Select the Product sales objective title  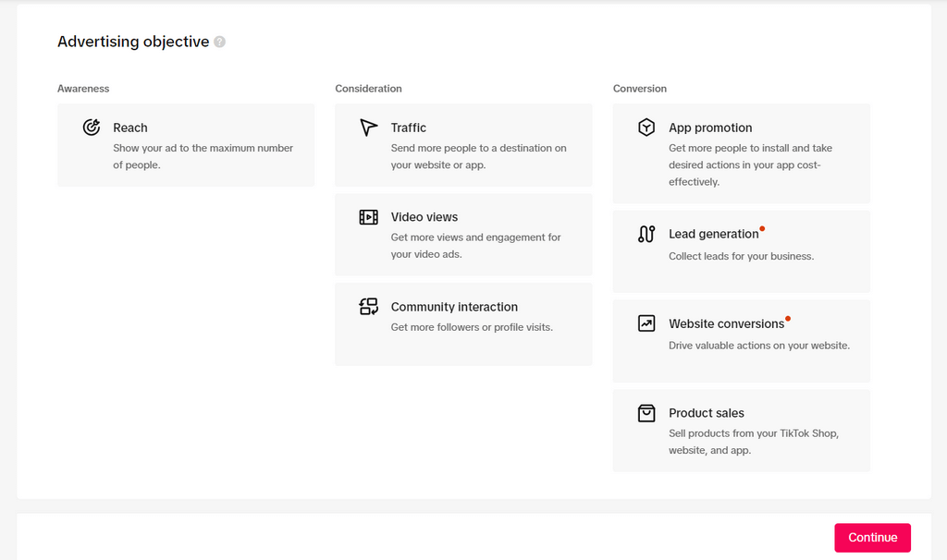pyautogui.click(x=706, y=413)
